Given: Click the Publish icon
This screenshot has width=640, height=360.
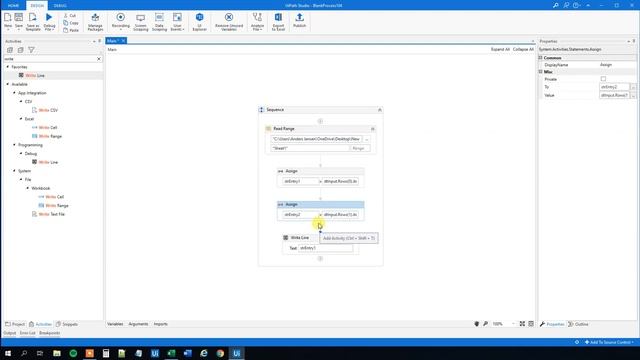Looking at the screenshot, I should (x=299, y=20).
